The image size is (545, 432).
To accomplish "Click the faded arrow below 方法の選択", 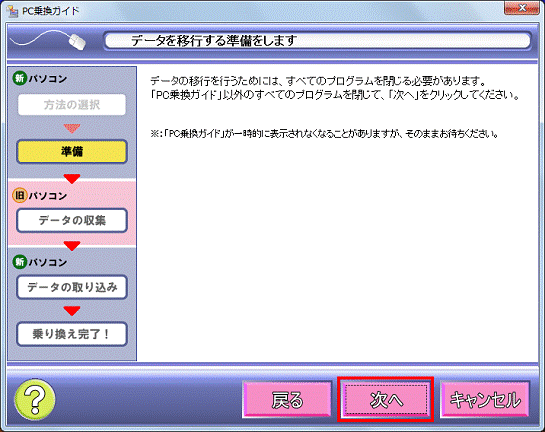I will coord(72,128).
